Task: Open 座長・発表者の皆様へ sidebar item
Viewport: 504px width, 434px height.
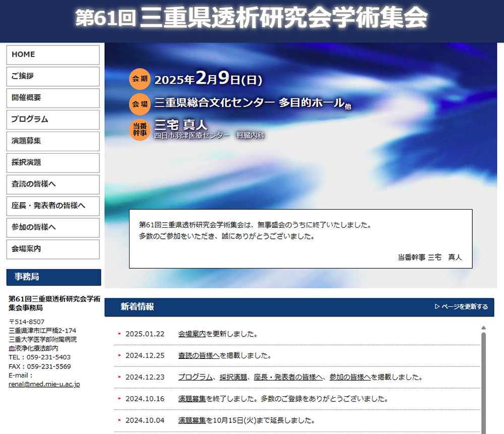Action: [53, 206]
